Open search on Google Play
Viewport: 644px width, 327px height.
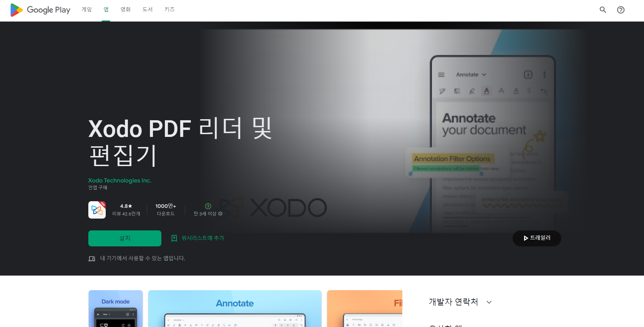(603, 10)
